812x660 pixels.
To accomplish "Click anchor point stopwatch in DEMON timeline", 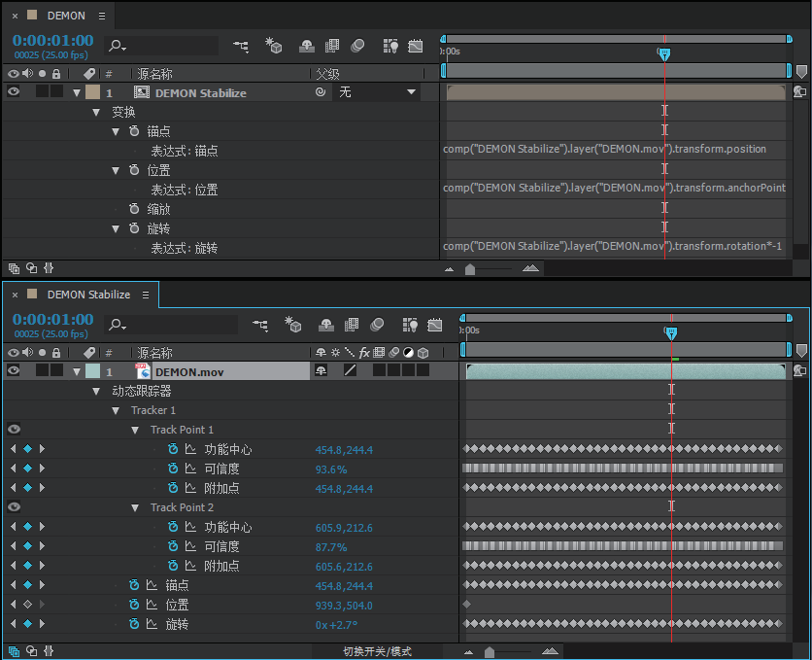I will coord(134,131).
